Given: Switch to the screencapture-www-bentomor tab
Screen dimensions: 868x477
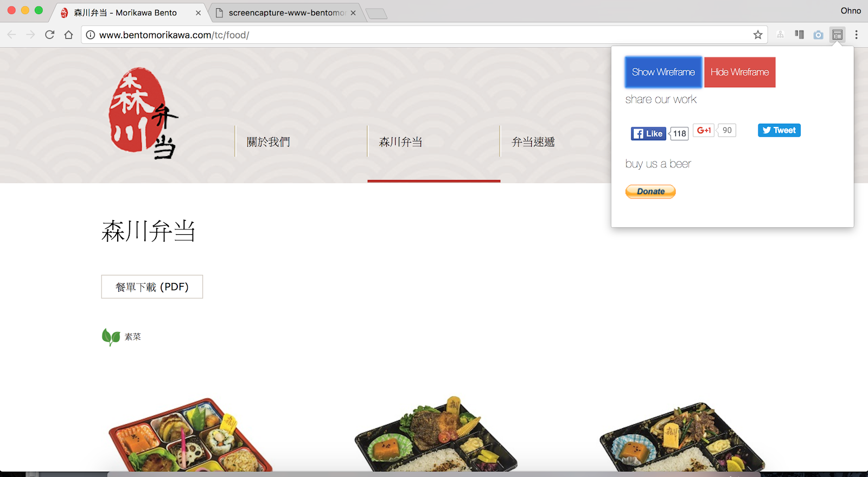Looking at the screenshot, I should [286, 12].
